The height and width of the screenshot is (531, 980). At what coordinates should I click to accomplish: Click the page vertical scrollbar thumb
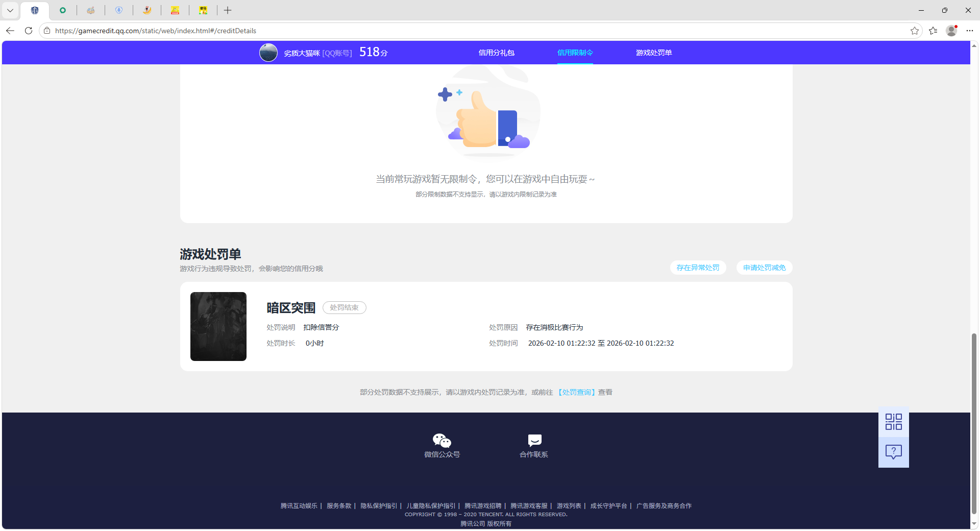974,423
